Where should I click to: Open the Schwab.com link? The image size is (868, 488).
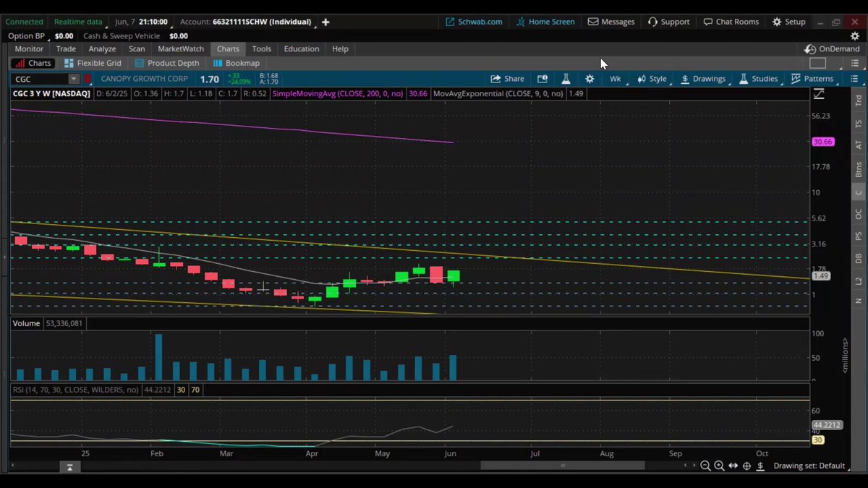point(474,22)
